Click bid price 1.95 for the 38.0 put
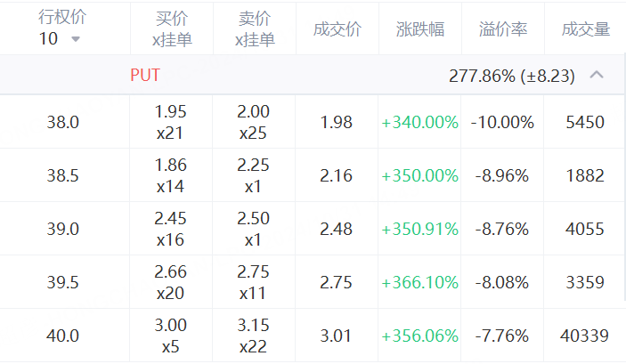Screen dimensions: 626x364 point(171,112)
